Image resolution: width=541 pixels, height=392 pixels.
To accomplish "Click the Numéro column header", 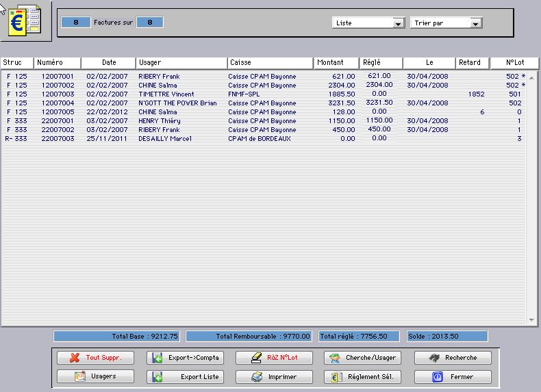I will pos(58,63).
